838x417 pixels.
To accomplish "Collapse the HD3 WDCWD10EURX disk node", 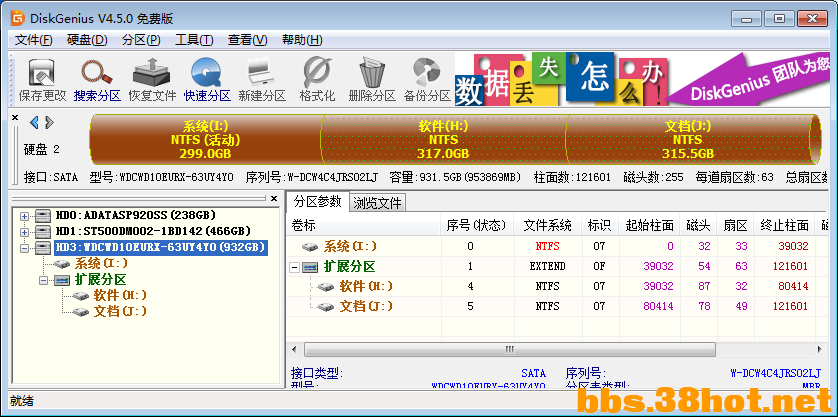I will click(24, 248).
